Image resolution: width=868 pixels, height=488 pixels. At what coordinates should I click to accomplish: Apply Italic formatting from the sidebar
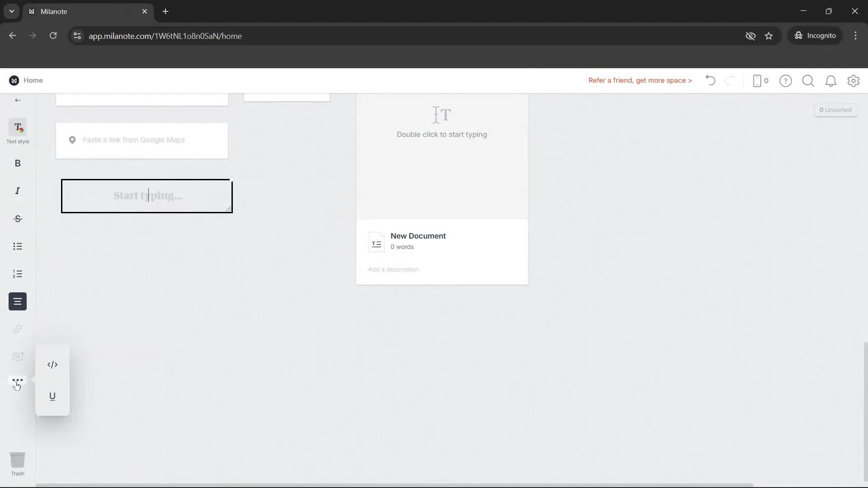pos(17,191)
